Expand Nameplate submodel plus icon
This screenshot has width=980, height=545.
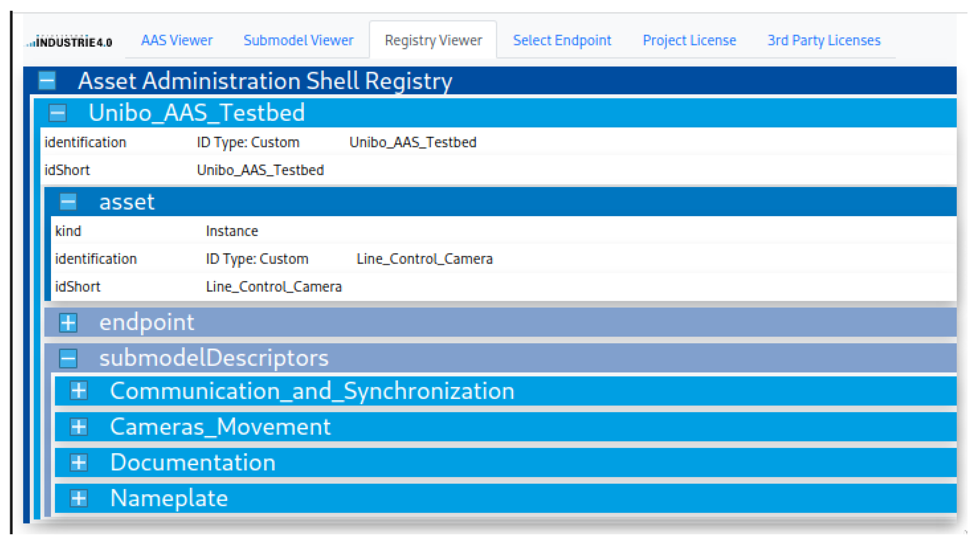coord(79,498)
